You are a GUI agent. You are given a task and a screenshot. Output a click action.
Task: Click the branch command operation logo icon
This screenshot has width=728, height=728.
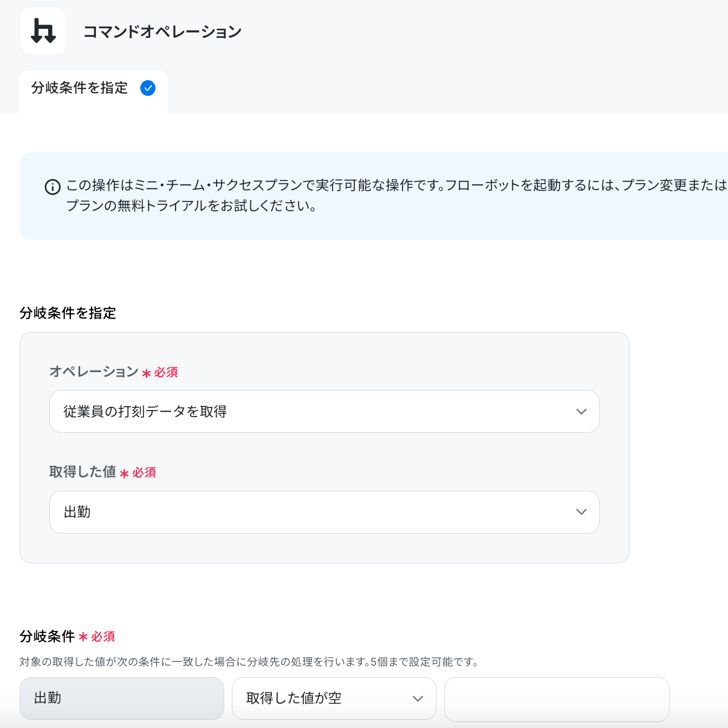point(43,31)
